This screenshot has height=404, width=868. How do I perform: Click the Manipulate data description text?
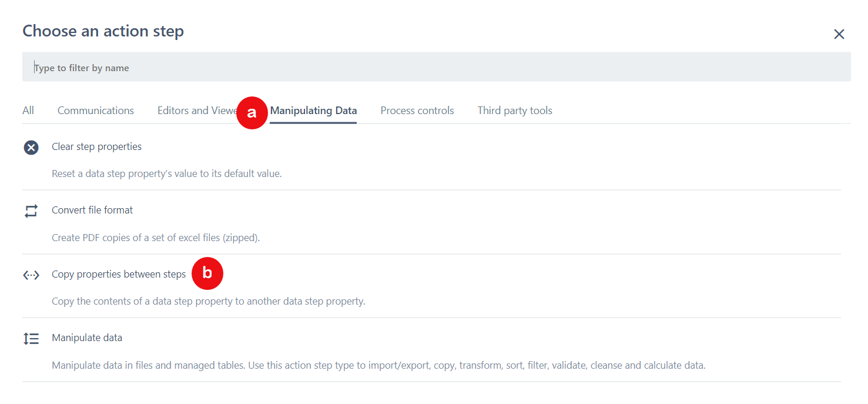(x=378, y=365)
